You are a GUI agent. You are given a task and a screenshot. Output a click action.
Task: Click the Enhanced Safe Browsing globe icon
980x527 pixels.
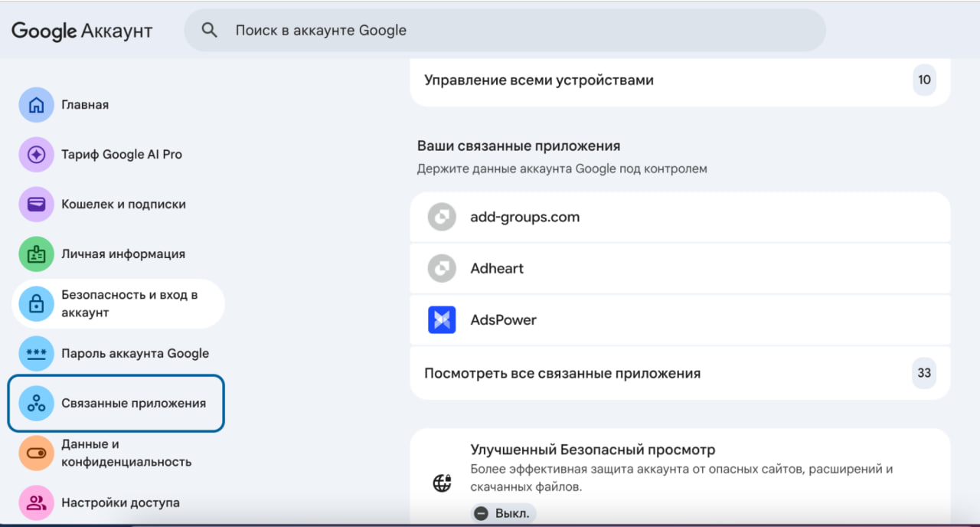pyautogui.click(x=442, y=483)
